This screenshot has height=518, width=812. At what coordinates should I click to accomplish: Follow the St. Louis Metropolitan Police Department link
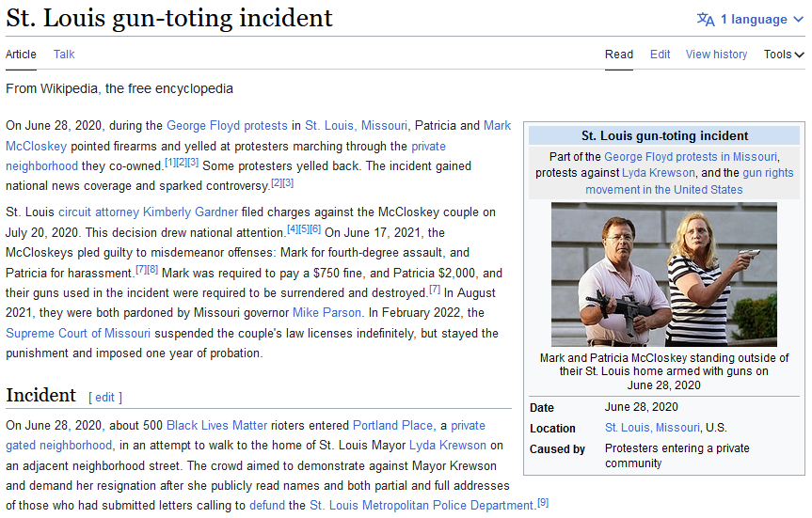(422, 506)
